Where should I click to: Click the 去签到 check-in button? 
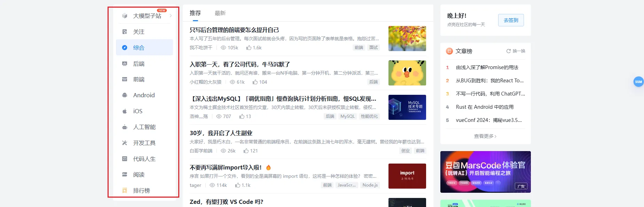pos(511,20)
